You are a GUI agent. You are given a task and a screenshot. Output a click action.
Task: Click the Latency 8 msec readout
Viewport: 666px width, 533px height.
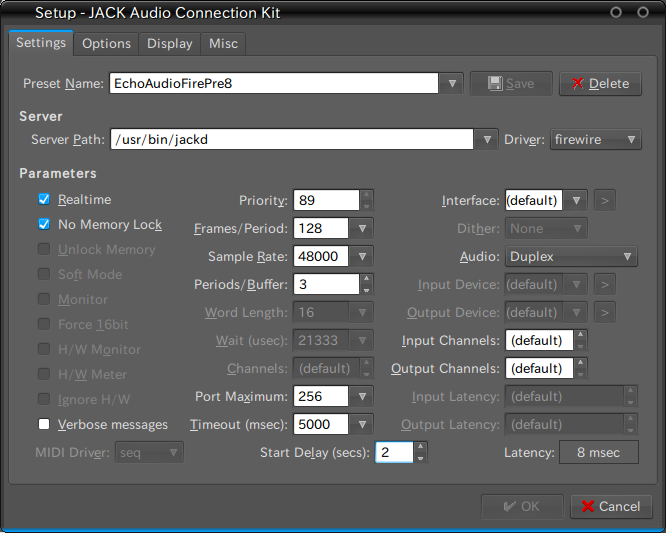pyautogui.click(x=599, y=452)
